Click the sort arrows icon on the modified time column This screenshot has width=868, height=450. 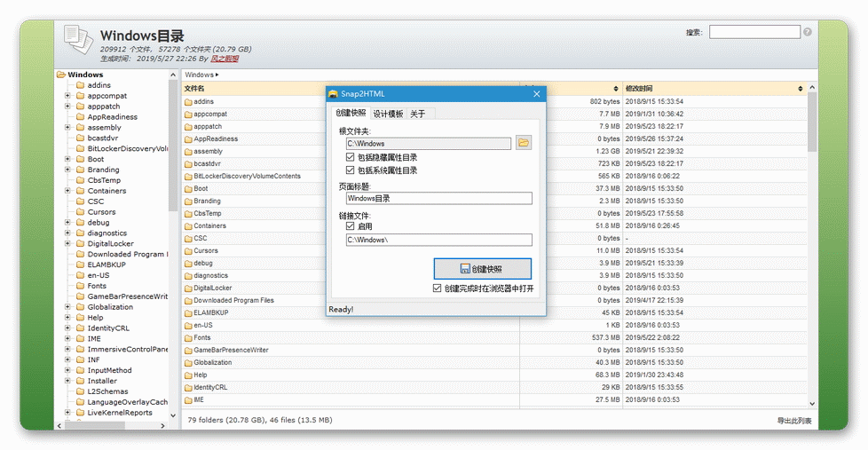800,89
